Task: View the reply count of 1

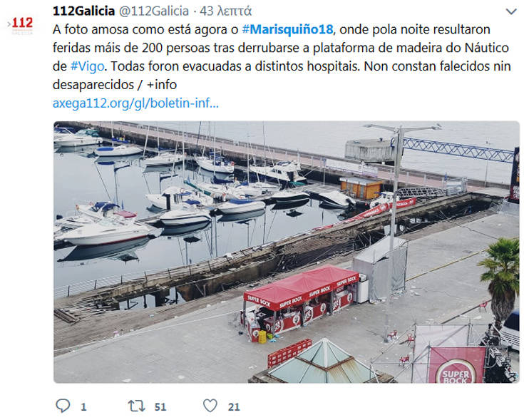Action: pyautogui.click(x=83, y=407)
